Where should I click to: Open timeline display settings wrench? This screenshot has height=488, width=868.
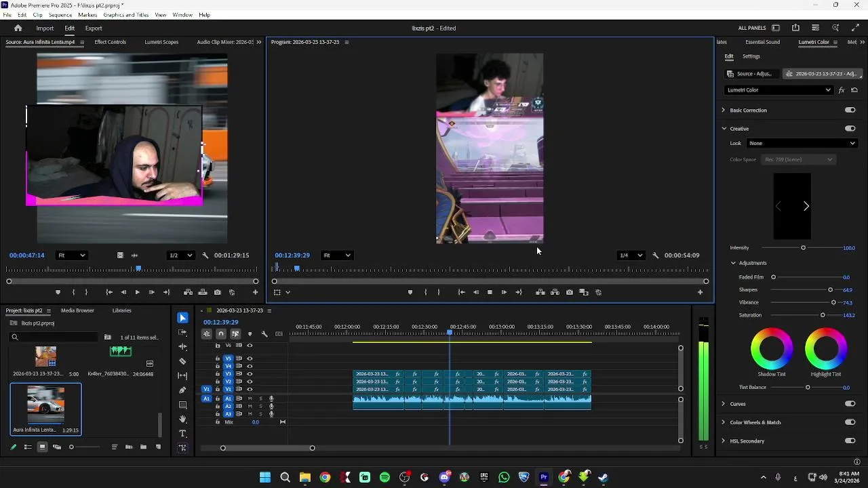[x=264, y=333]
